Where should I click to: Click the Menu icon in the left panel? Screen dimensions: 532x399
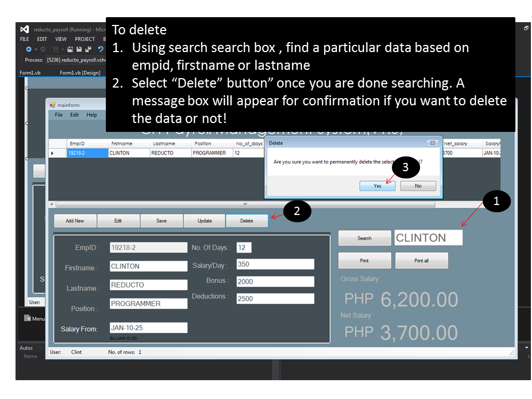pyautogui.click(x=27, y=318)
